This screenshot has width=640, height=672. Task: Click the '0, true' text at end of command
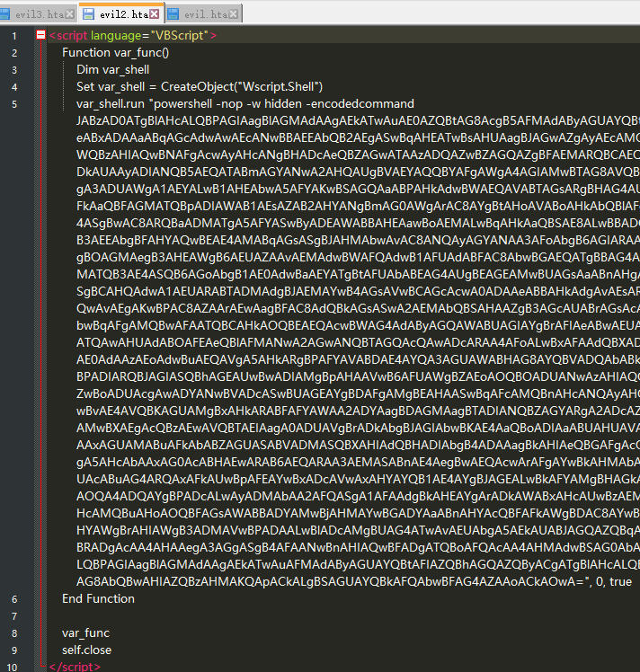[x=613, y=581]
